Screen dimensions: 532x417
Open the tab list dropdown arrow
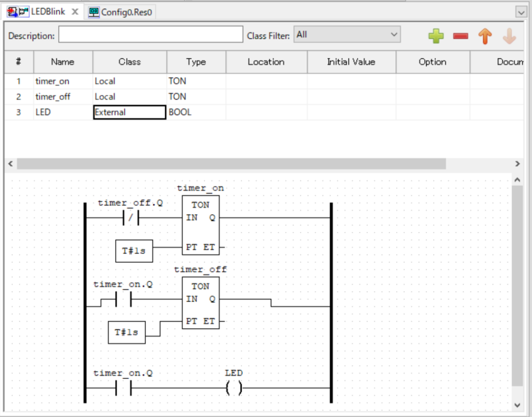521,11
